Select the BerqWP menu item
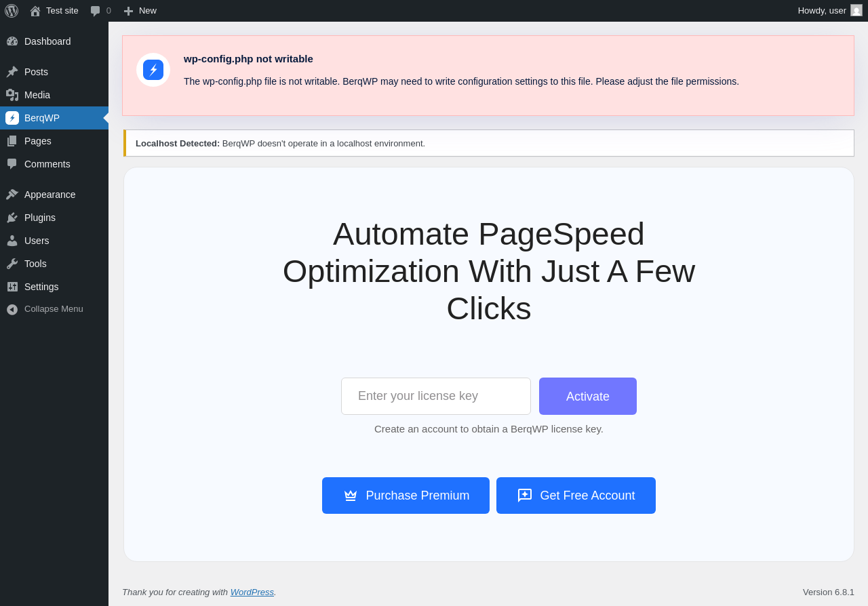 tap(54, 118)
